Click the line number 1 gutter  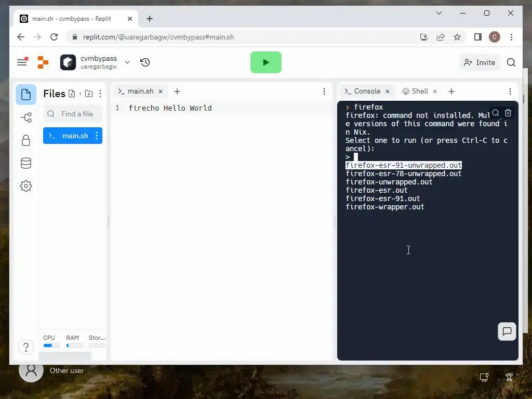click(117, 108)
